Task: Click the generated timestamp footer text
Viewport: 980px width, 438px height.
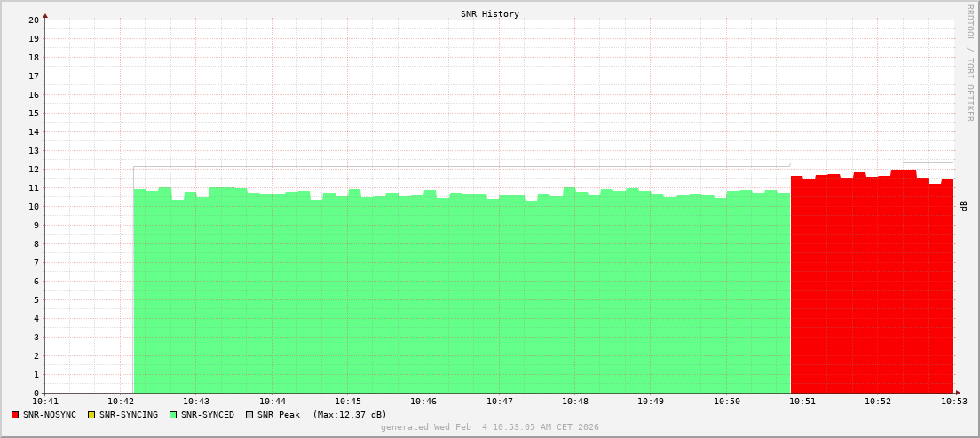Action: click(x=490, y=427)
